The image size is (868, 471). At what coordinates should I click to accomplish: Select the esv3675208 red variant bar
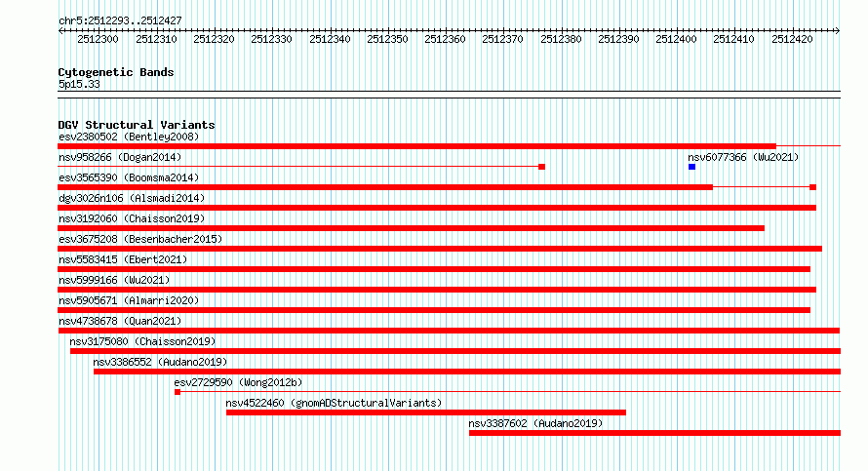click(x=440, y=249)
